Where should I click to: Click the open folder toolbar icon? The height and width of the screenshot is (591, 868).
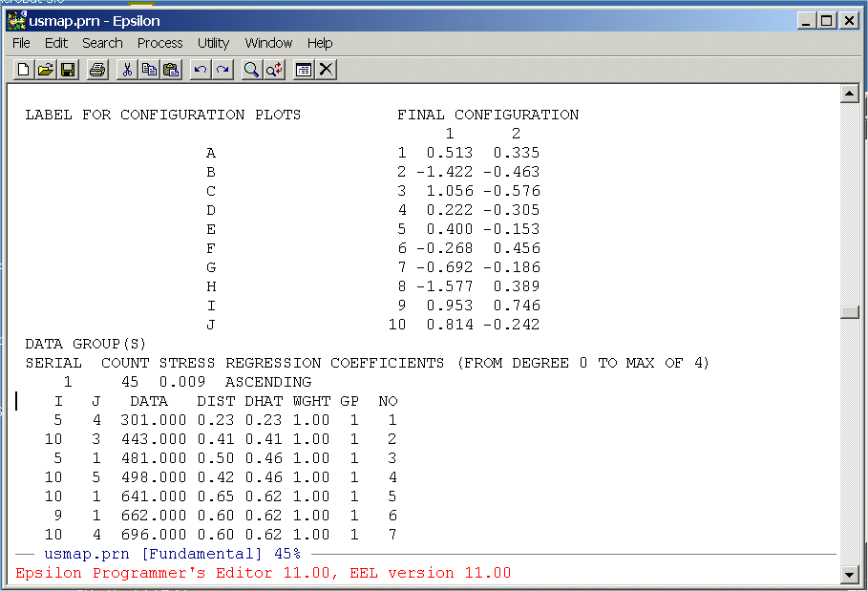pyautogui.click(x=45, y=70)
